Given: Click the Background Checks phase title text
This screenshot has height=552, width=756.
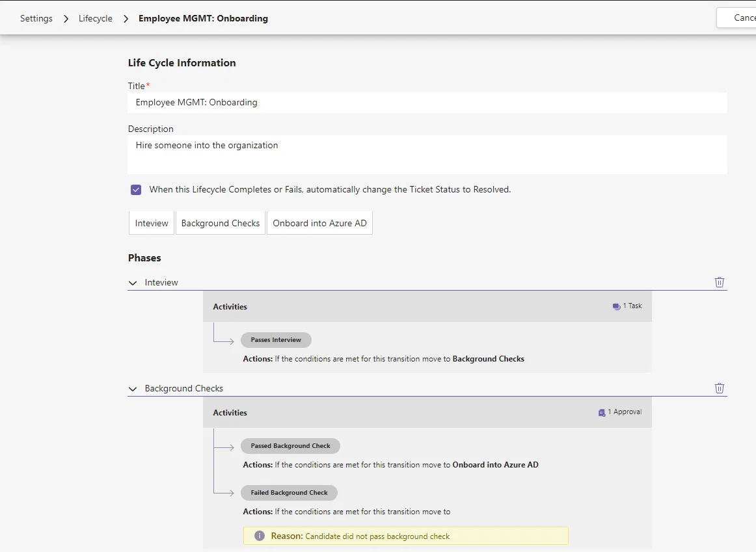Looking at the screenshot, I should (183, 388).
